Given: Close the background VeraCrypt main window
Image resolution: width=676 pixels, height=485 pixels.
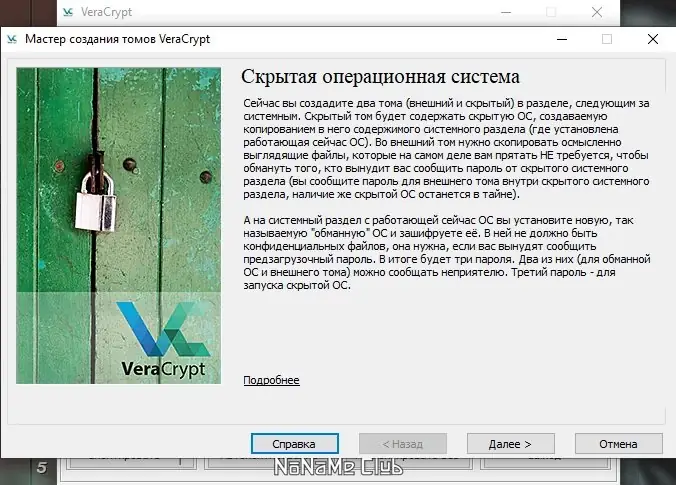Looking at the screenshot, I should pyautogui.click(x=597, y=12).
